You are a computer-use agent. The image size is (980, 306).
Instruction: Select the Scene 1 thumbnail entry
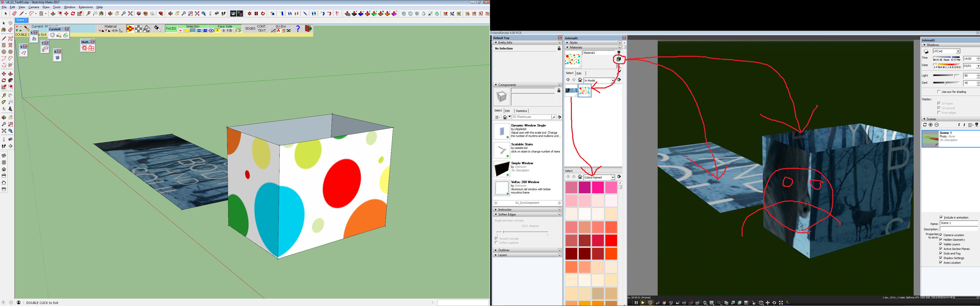930,138
